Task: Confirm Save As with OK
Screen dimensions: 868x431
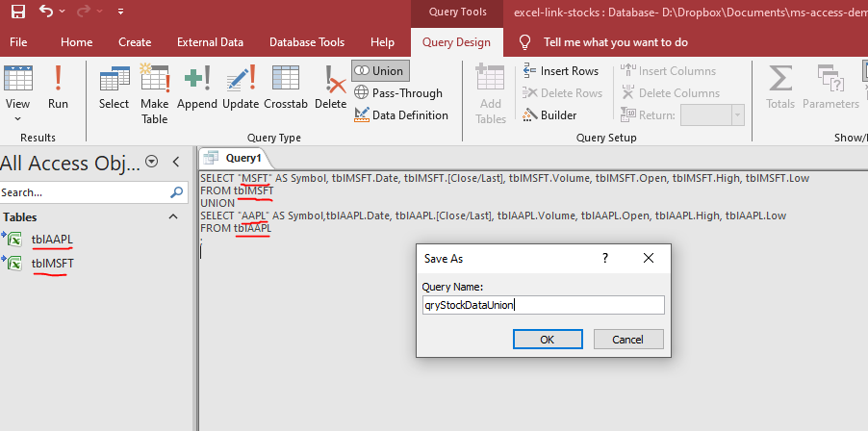Action: point(548,340)
